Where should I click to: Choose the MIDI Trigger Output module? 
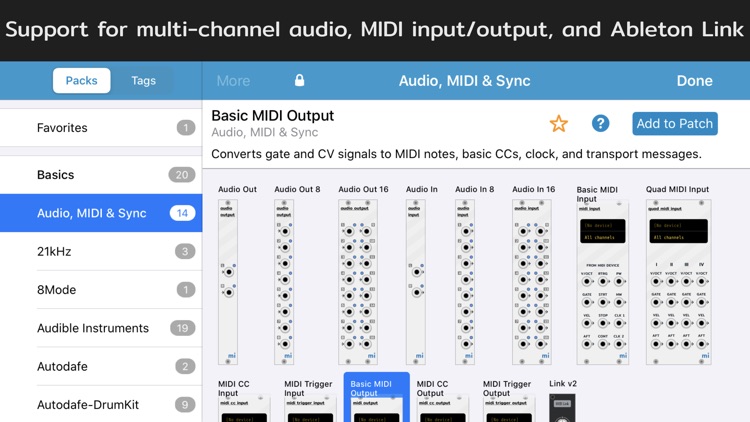coord(509,402)
